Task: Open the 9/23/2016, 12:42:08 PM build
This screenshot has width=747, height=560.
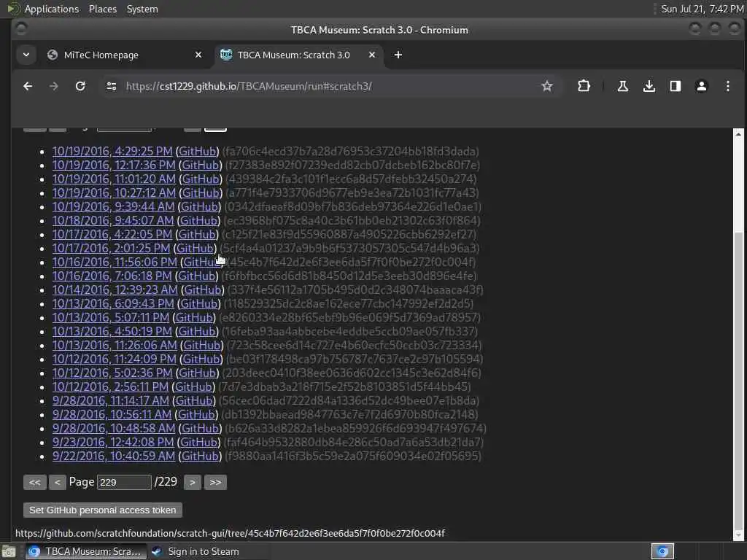Action: [x=113, y=442]
